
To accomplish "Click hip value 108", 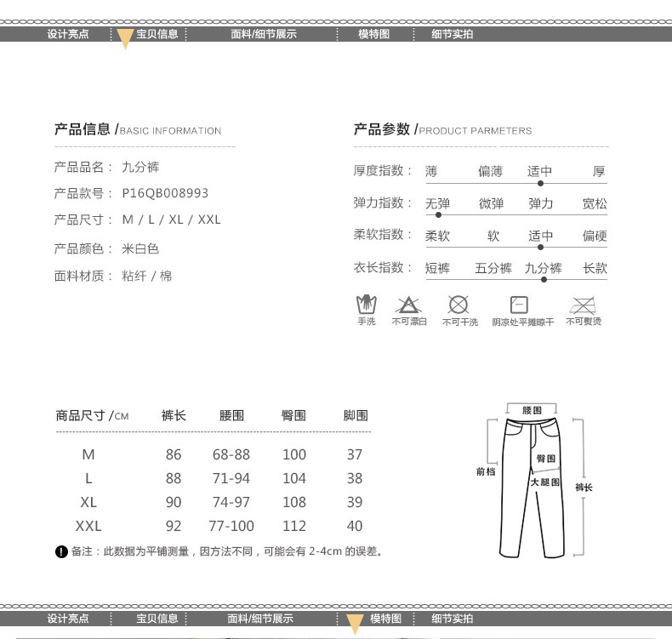I will [x=294, y=502].
